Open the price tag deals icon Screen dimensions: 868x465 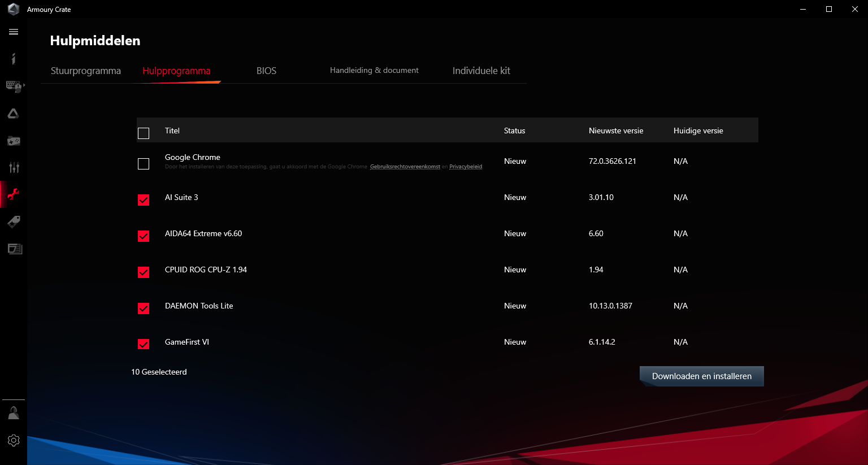(x=14, y=221)
